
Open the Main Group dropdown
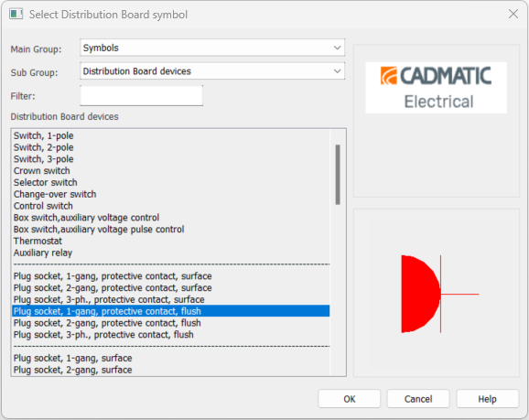[x=212, y=48]
